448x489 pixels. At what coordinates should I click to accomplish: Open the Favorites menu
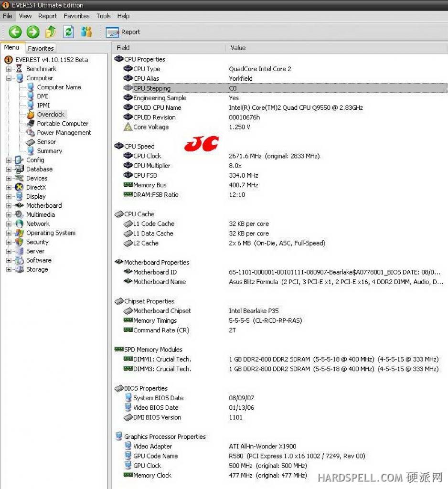[76, 16]
